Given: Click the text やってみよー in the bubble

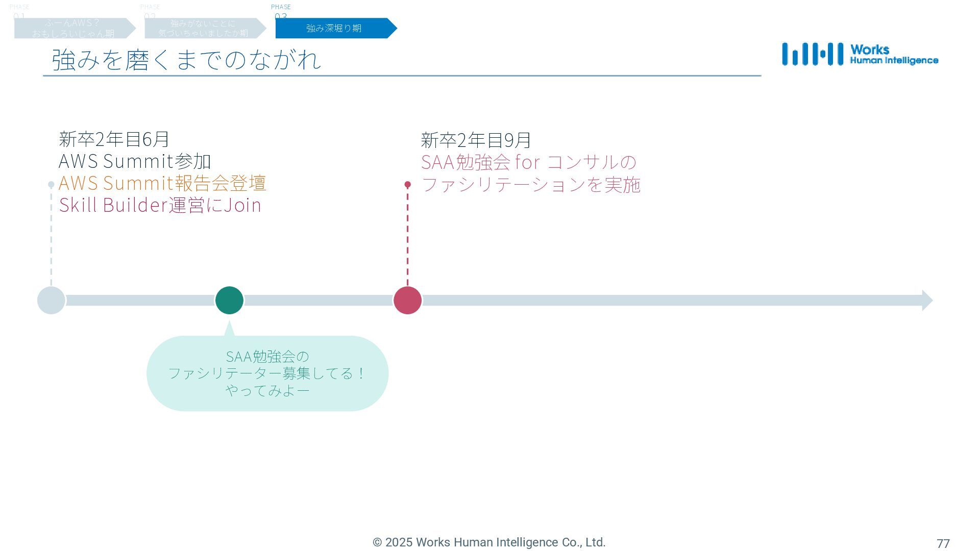Looking at the screenshot, I should [x=267, y=390].
